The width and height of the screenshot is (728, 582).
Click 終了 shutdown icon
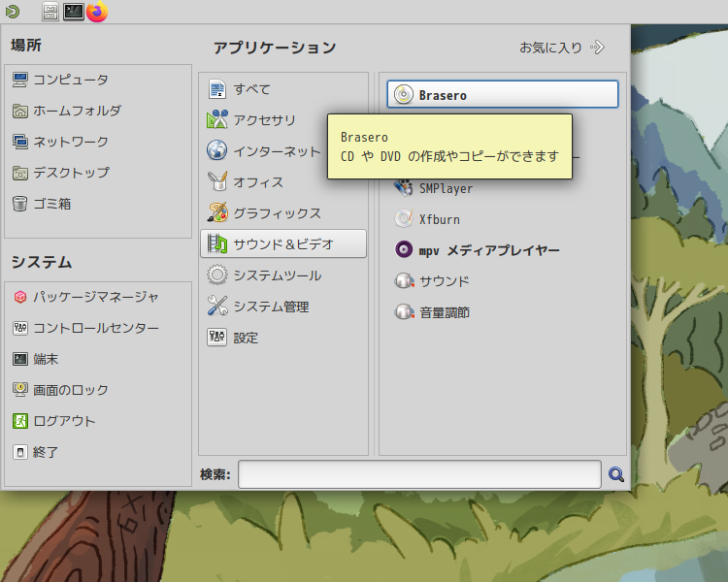20,452
